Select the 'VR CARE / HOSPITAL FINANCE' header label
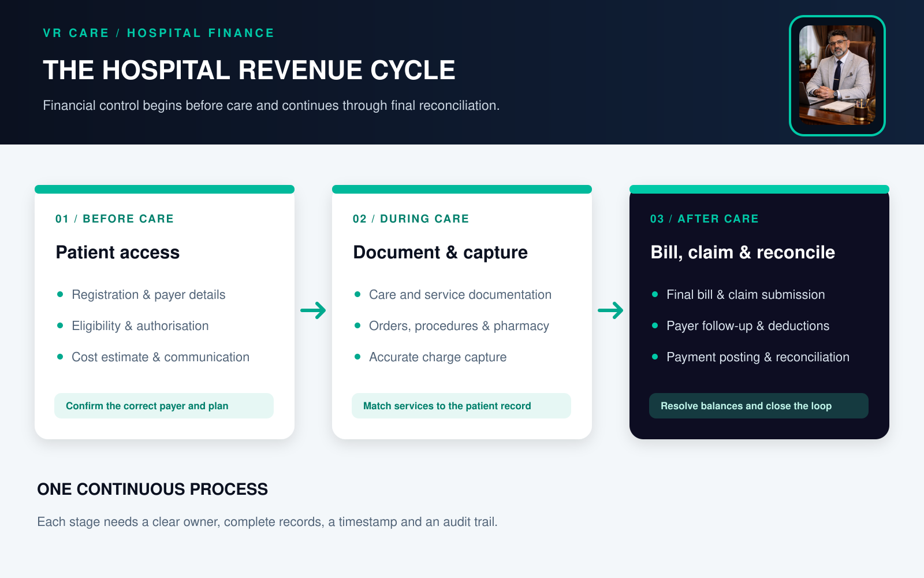This screenshot has width=924, height=578. click(159, 33)
